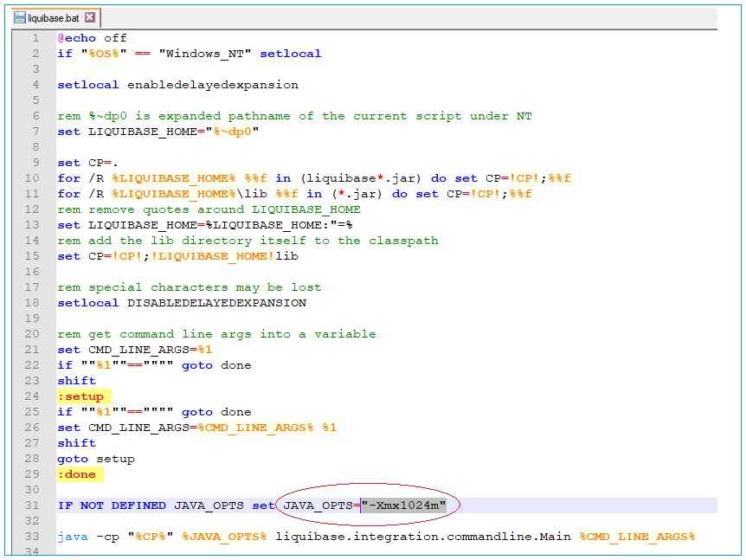746x560 pixels.
Task: Click 'liquibase.integration.commandline.Main' on line 33
Action: click(423, 537)
